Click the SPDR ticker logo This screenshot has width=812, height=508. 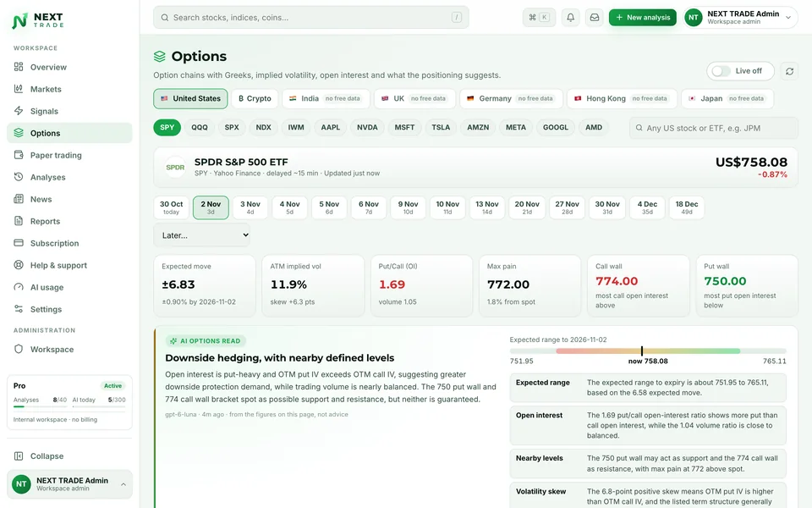click(x=175, y=167)
